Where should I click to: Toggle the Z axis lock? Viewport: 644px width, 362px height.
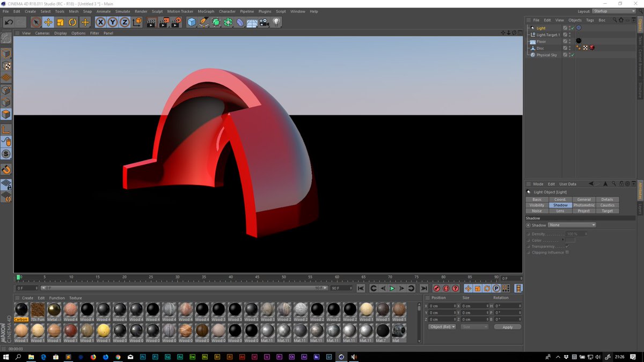[125, 22]
